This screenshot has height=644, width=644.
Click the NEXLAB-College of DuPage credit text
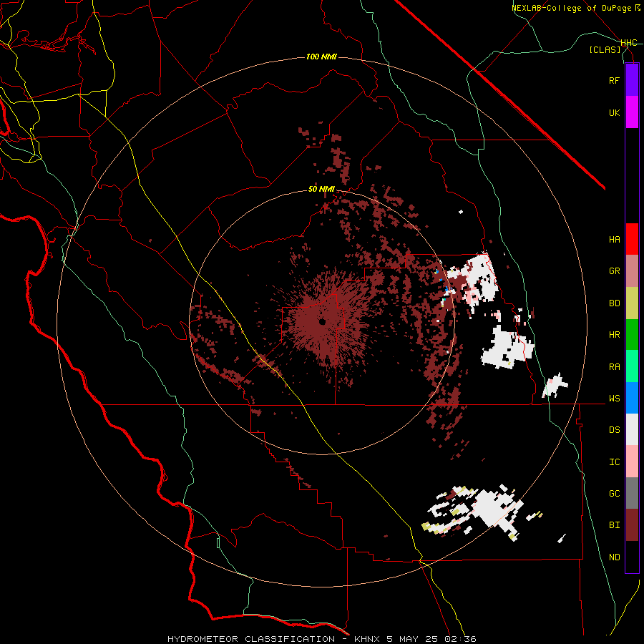pyautogui.click(x=571, y=8)
